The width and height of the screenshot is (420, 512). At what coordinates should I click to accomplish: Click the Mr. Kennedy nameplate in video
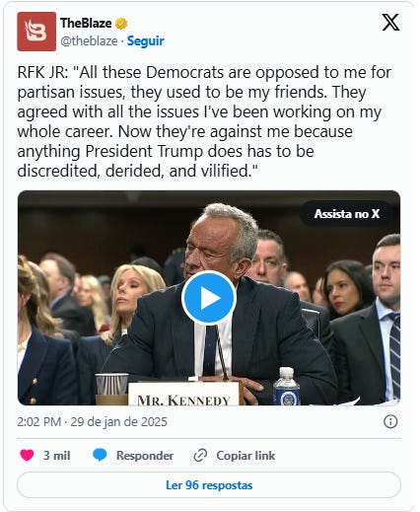pos(183,394)
